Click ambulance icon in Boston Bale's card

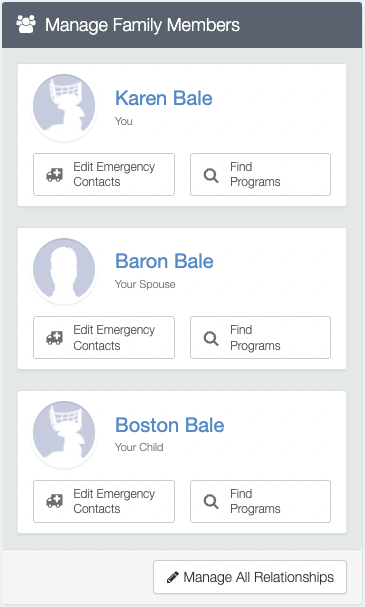tap(55, 502)
